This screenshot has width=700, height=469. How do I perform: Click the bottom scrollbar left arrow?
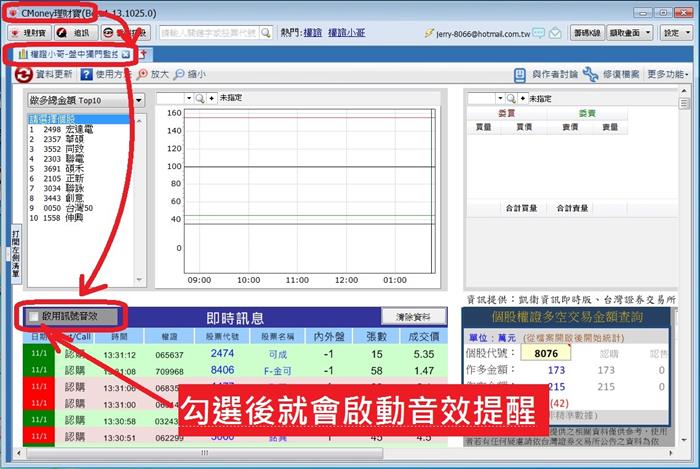18,453
